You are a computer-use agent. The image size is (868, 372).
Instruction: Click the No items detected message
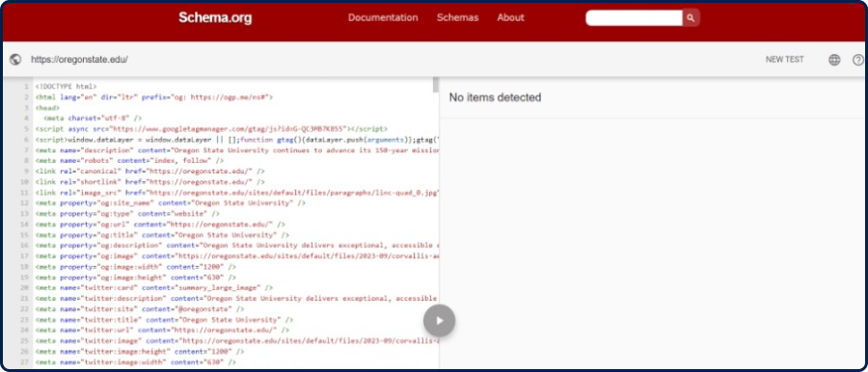(495, 98)
